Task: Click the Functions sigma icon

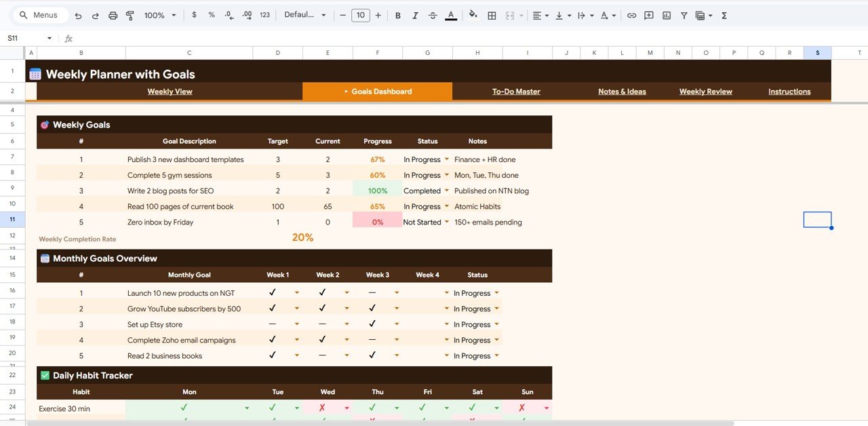Action: point(724,16)
